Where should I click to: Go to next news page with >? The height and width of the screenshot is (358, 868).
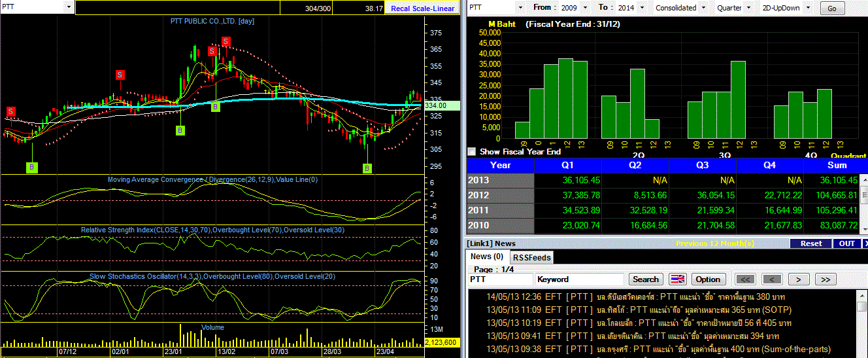point(799,279)
